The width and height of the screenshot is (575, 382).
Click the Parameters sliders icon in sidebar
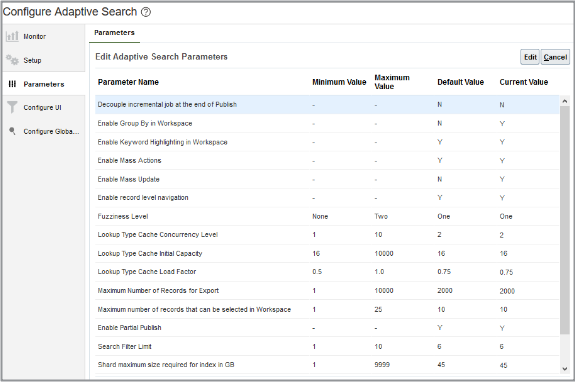click(x=12, y=84)
